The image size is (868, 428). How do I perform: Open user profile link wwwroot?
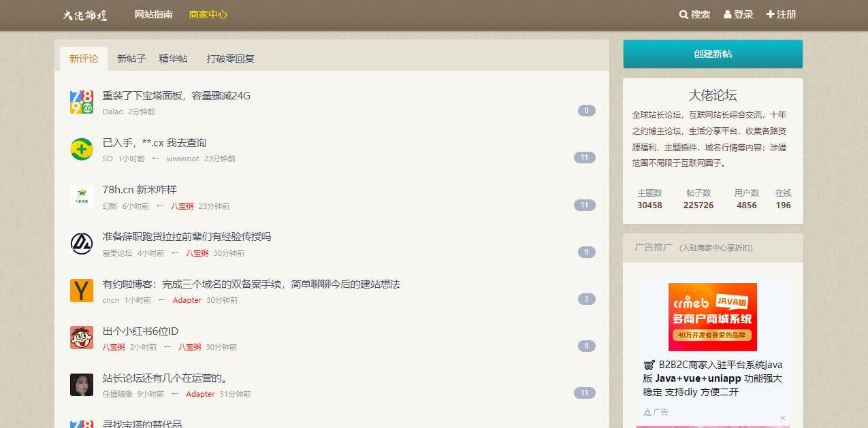tap(182, 159)
